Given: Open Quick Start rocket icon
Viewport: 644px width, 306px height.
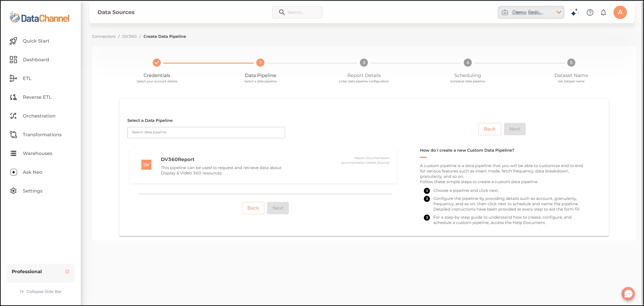Looking at the screenshot, I should click(x=13, y=41).
